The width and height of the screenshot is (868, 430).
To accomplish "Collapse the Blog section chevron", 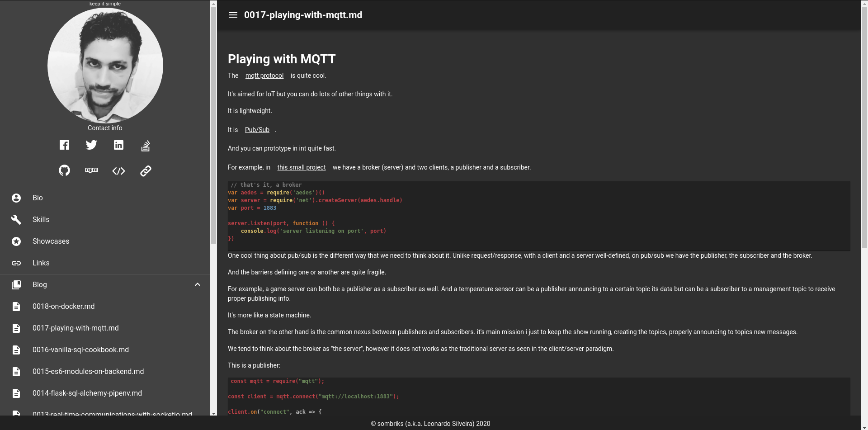I will click(x=198, y=284).
